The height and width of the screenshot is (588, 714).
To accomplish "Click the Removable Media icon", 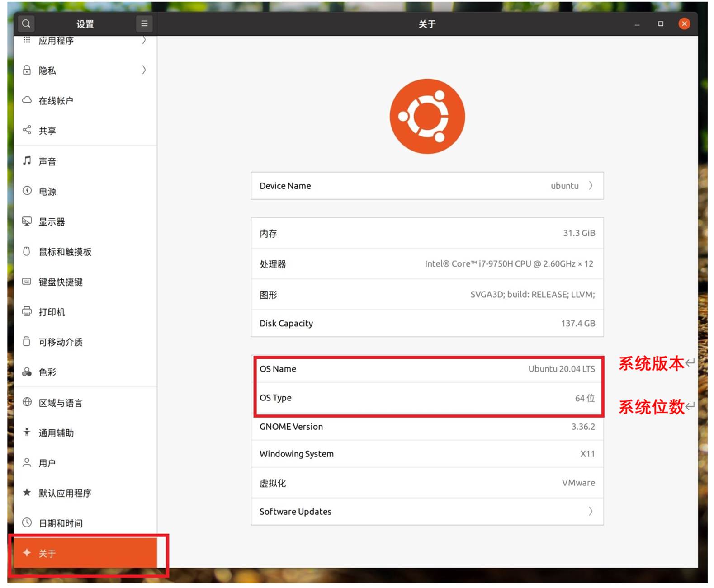I will (x=27, y=341).
